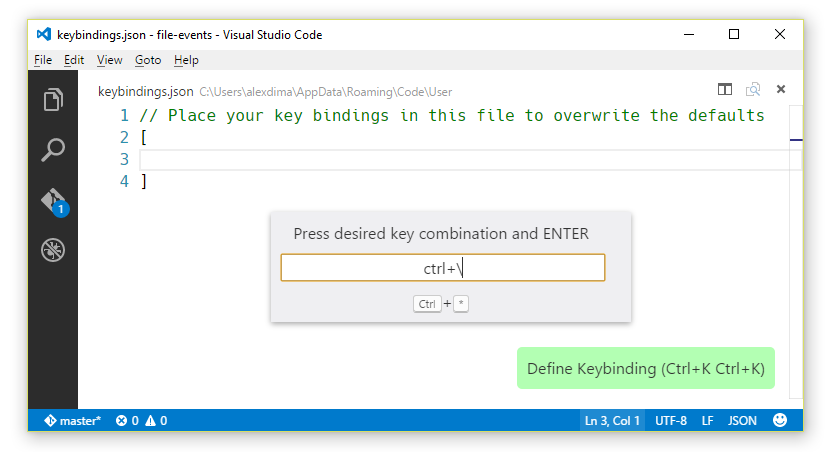Change language mode via JSON indicator

point(742,421)
